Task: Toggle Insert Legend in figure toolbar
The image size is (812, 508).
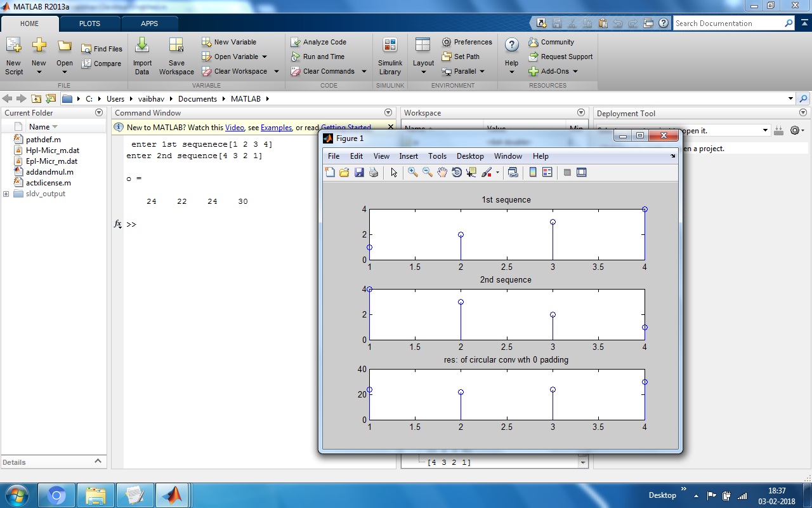Action: (547, 172)
